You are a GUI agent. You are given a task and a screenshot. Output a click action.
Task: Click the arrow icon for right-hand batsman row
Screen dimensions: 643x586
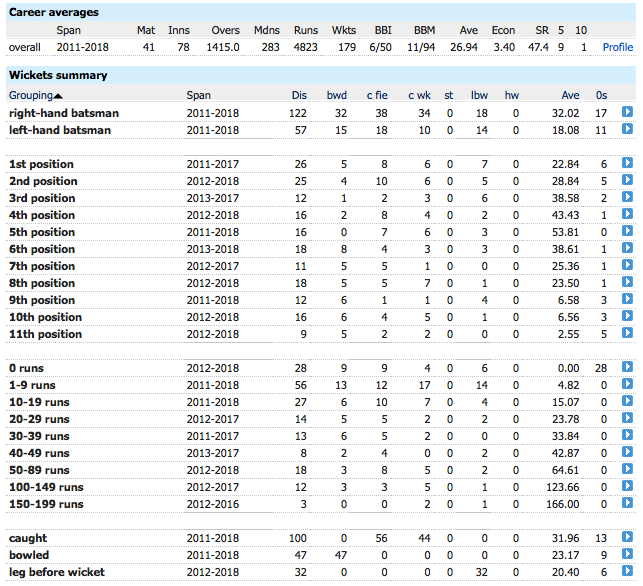(x=627, y=114)
